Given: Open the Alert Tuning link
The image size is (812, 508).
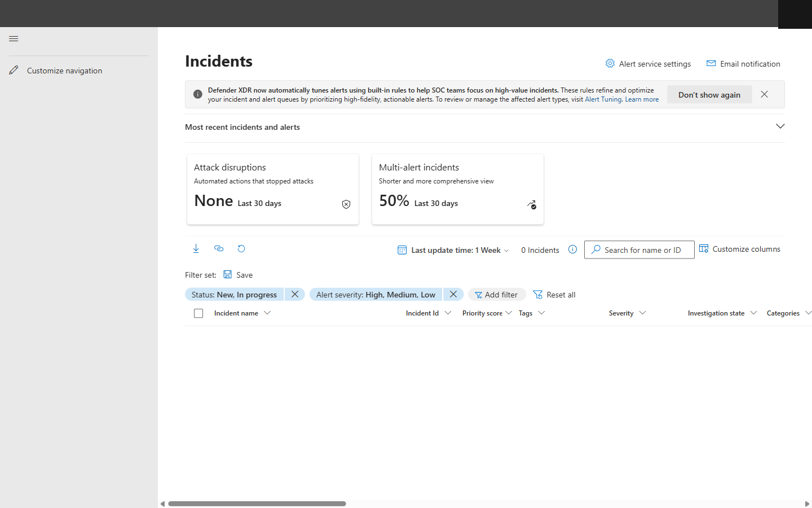Looking at the screenshot, I should point(603,99).
